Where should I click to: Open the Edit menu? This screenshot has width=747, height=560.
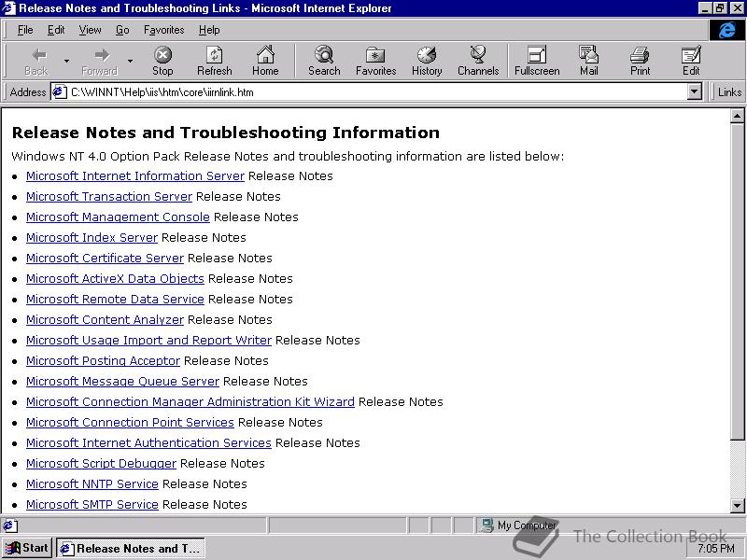pyautogui.click(x=56, y=30)
